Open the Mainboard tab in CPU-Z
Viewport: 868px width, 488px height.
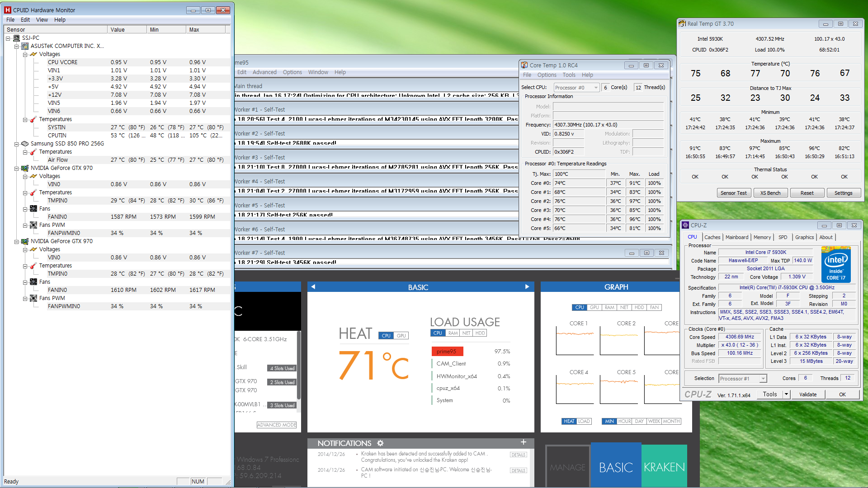point(736,237)
